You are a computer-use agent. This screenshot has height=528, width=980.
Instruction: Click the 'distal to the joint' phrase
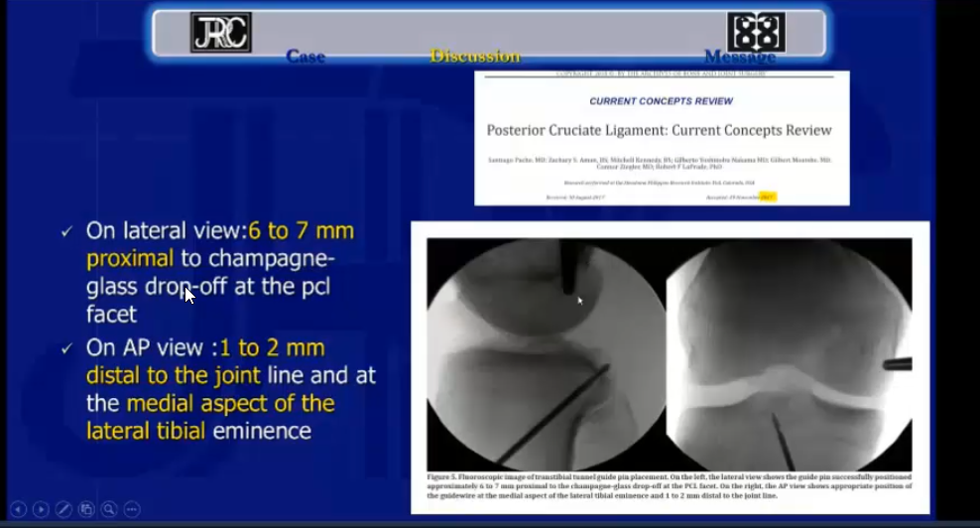coord(174,375)
